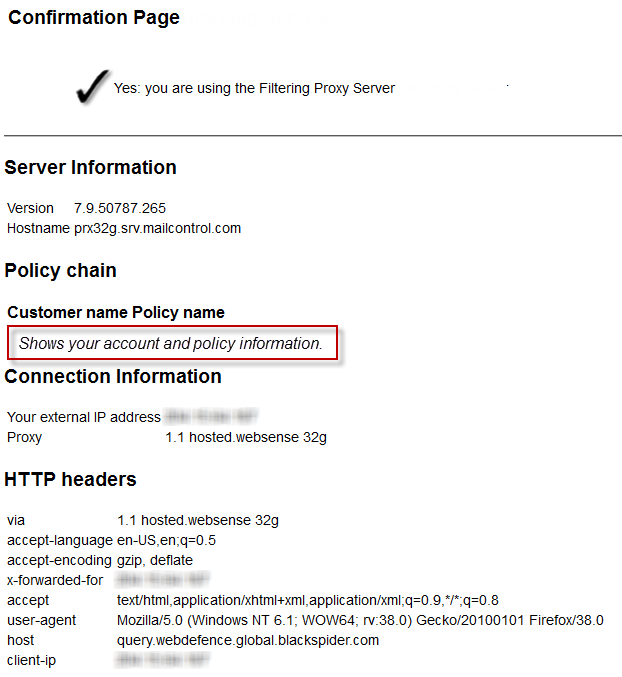Click hostname prx32g.srv.mailcontrol.com

(x=158, y=228)
